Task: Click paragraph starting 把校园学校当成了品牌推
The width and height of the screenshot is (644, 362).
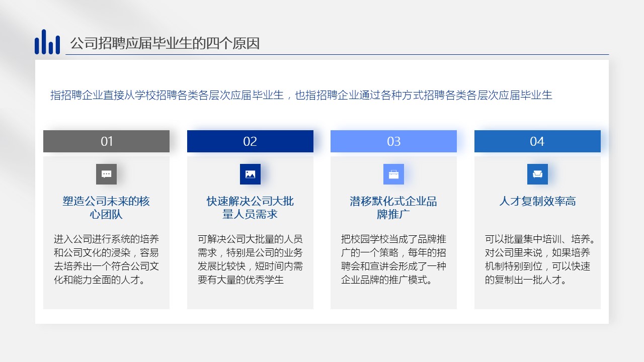Action: 393,259
